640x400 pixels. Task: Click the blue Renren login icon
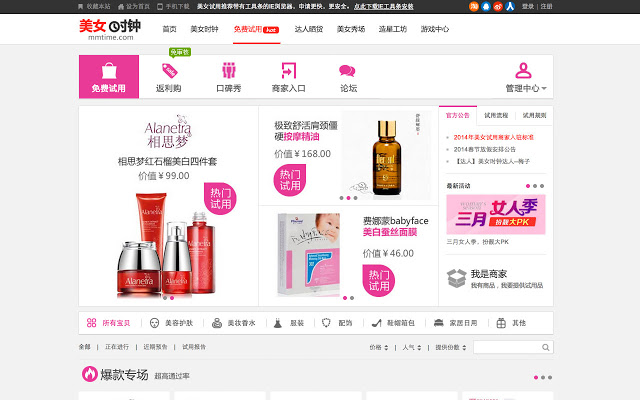click(x=510, y=6)
